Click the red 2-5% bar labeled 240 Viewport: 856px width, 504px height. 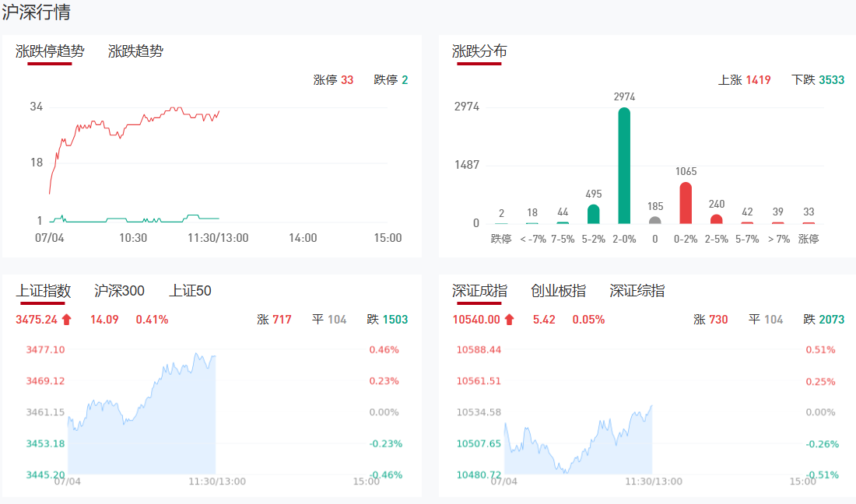717,219
